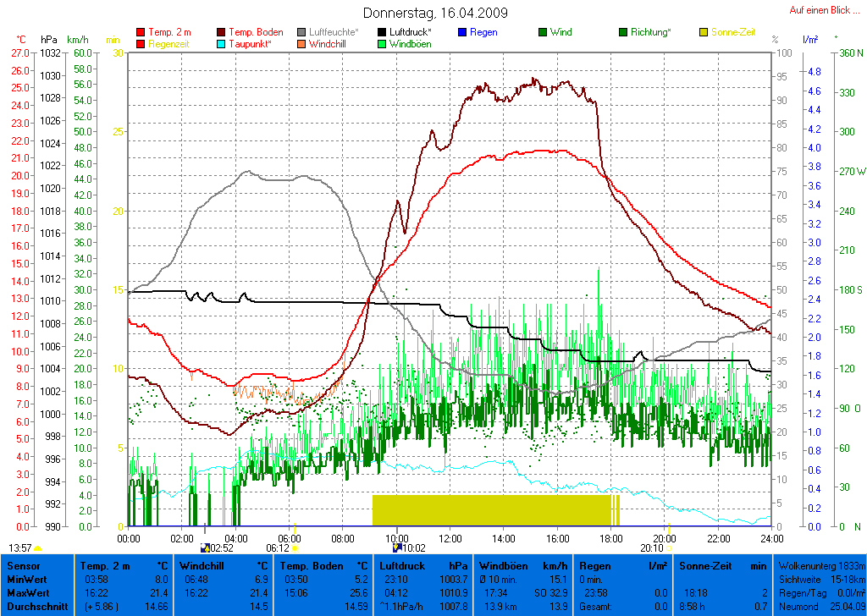Click the sunset icon next to 20:10
This screenshot has width=867, height=616.
[669, 548]
